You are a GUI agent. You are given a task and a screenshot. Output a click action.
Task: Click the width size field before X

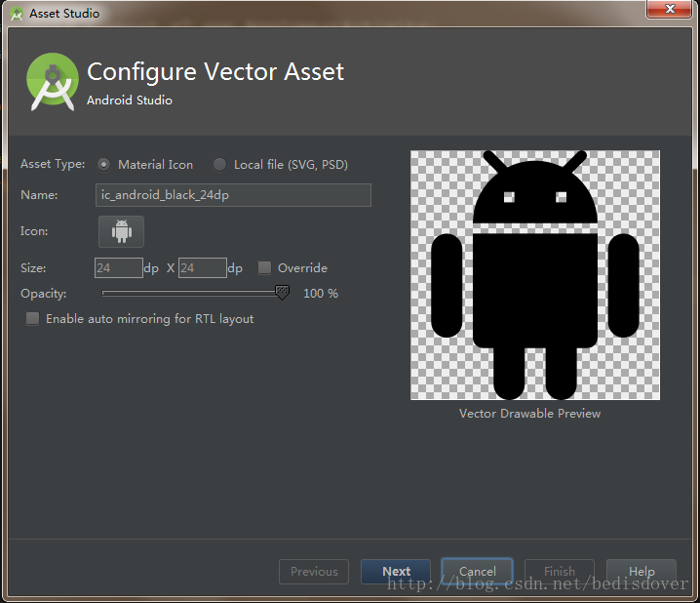(x=119, y=268)
